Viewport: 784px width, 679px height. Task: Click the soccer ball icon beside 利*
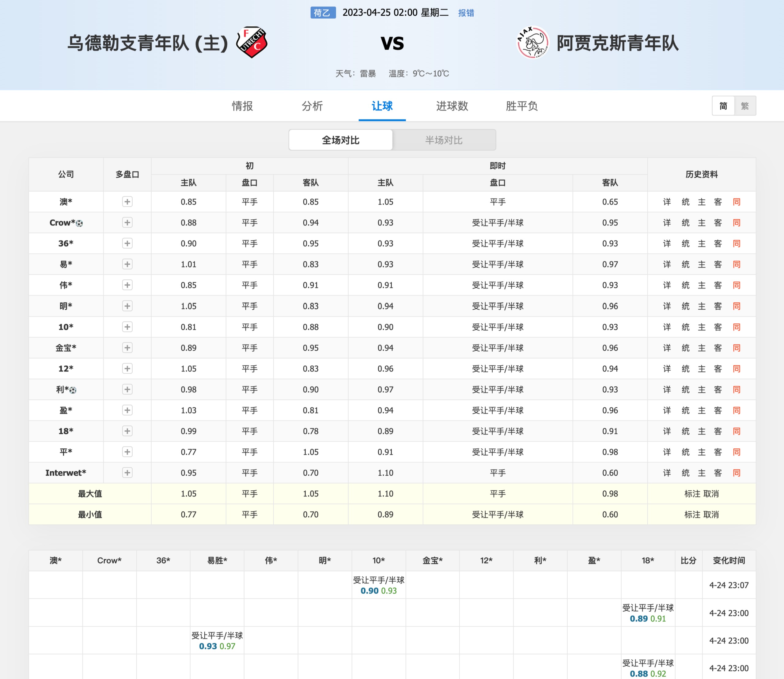point(73,390)
